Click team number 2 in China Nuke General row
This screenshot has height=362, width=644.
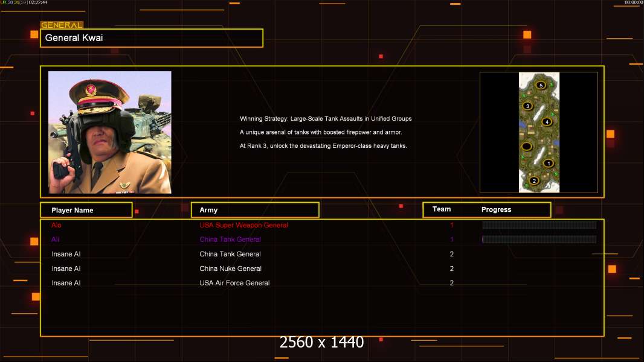[x=452, y=268]
